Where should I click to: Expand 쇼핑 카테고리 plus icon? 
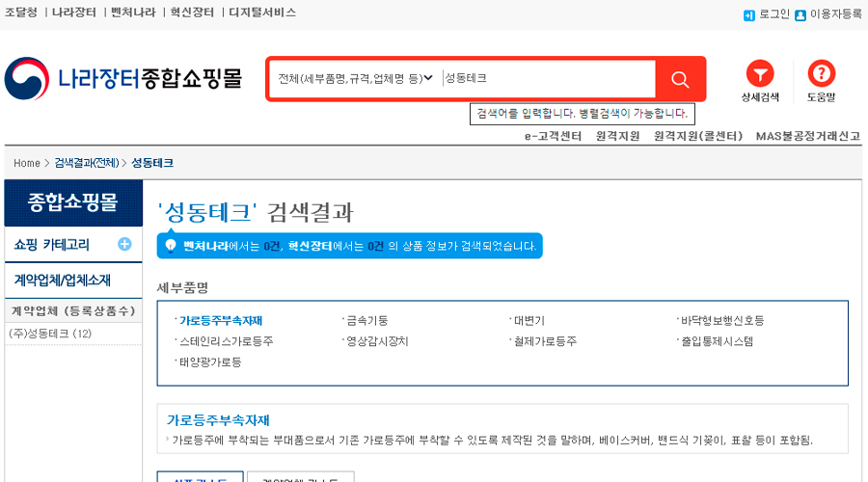[x=124, y=244]
